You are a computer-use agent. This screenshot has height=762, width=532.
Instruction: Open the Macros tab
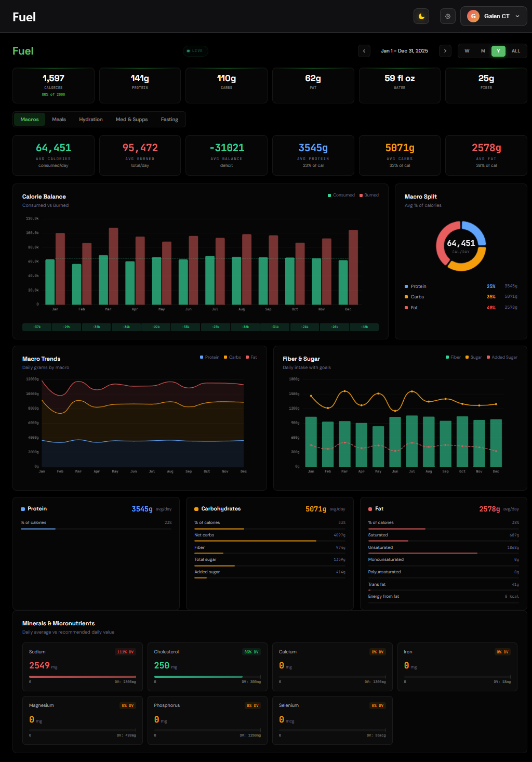tap(30, 120)
